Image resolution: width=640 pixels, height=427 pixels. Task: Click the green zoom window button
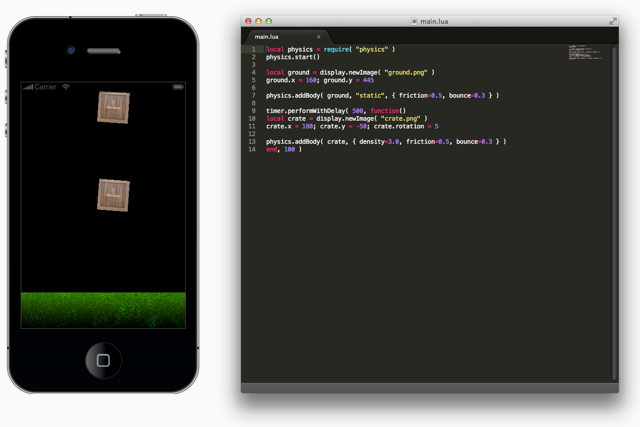click(x=269, y=21)
